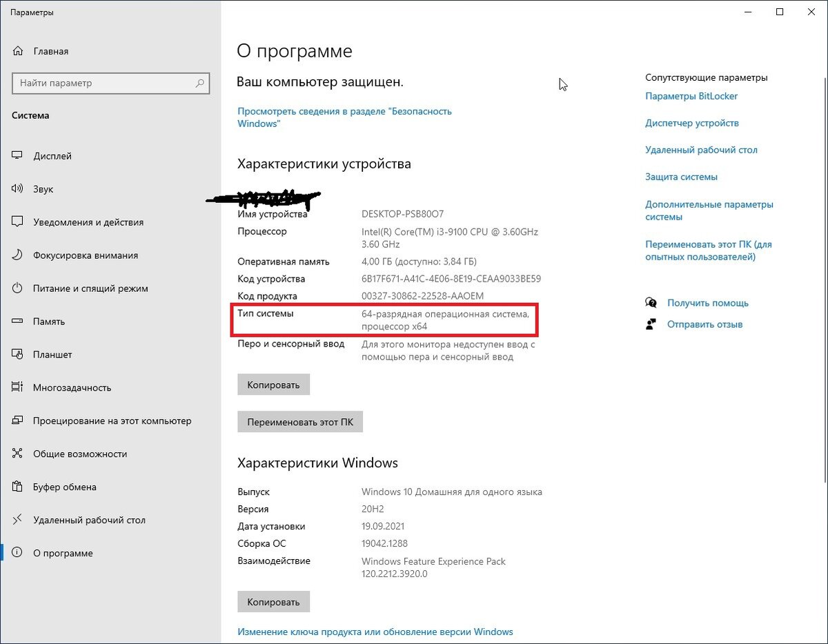Open Звук settings via speaker icon
828x644 pixels.
(x=17, y=188)
